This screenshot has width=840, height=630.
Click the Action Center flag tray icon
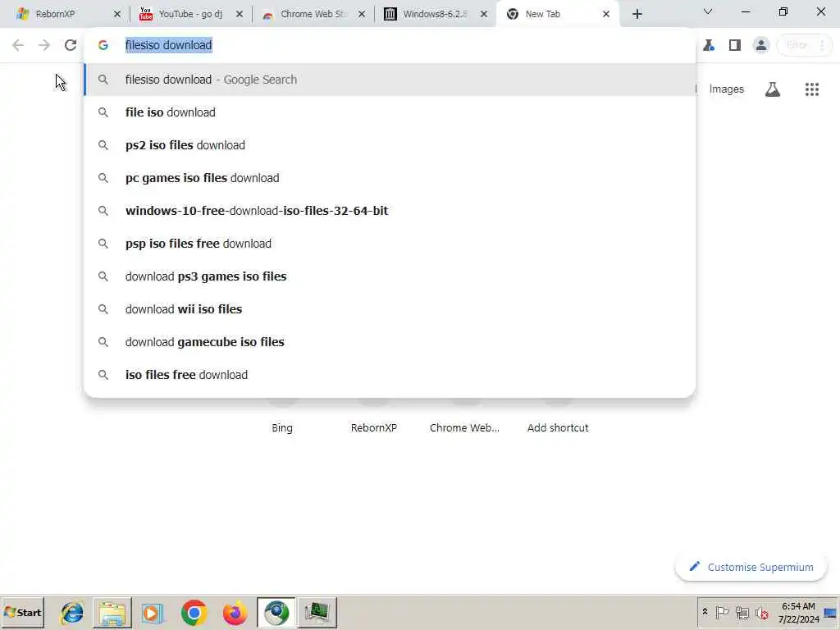click(x=722, y=612)
